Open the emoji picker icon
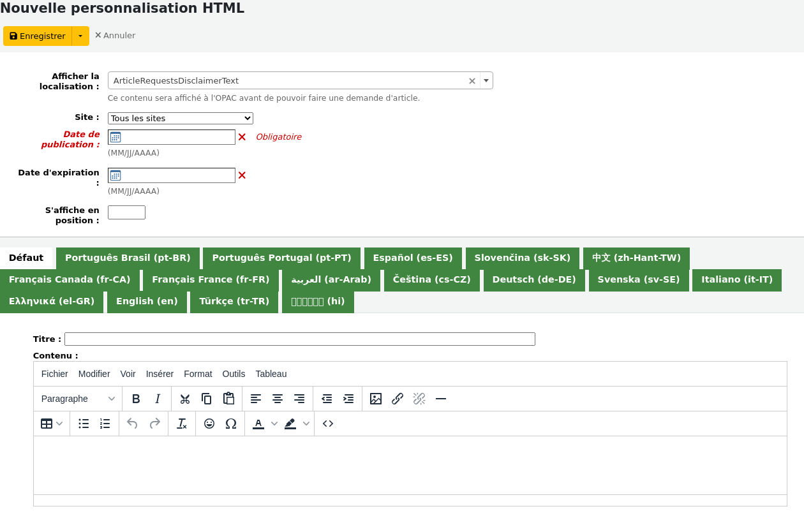This screenshot has height=532, width=804. (209, 424)
